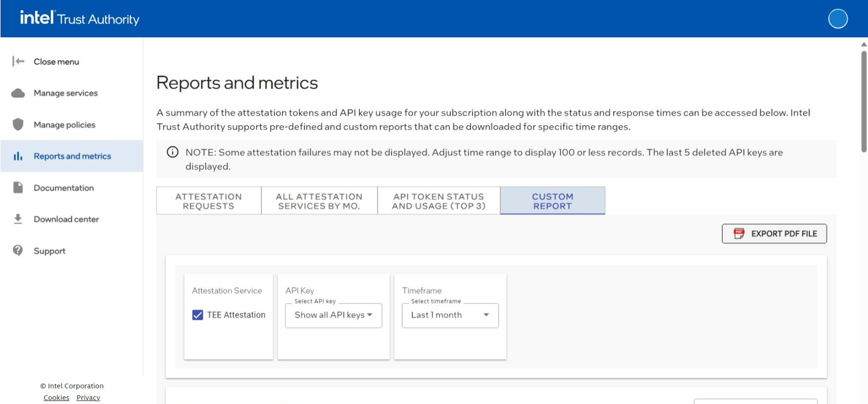Viewport: 868px width, 404px height.
Task: Open Reports and metrics sidebar item
Action: tap(71, 156)
